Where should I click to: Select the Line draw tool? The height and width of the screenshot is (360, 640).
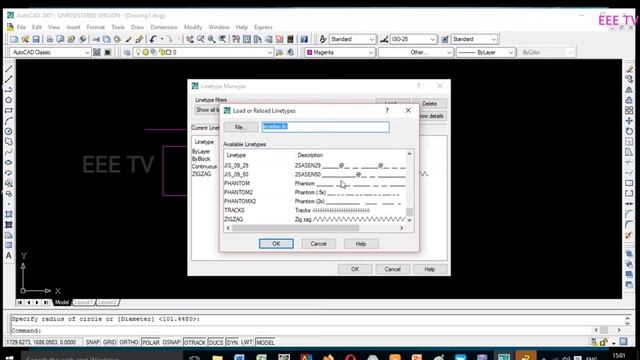[9, 69]
